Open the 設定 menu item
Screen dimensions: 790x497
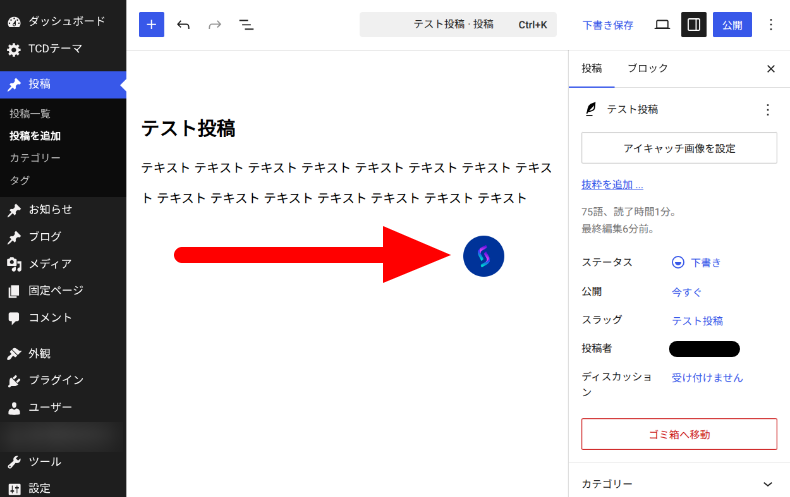coord(63,488)
